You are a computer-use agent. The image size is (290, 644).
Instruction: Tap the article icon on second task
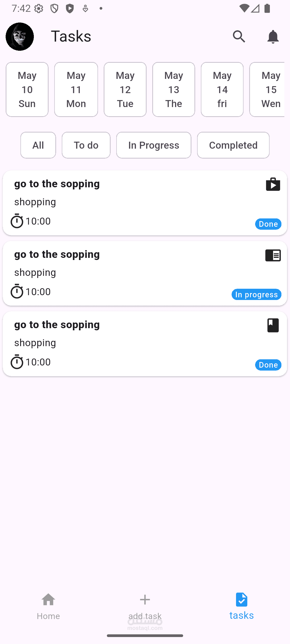[273, 255]
